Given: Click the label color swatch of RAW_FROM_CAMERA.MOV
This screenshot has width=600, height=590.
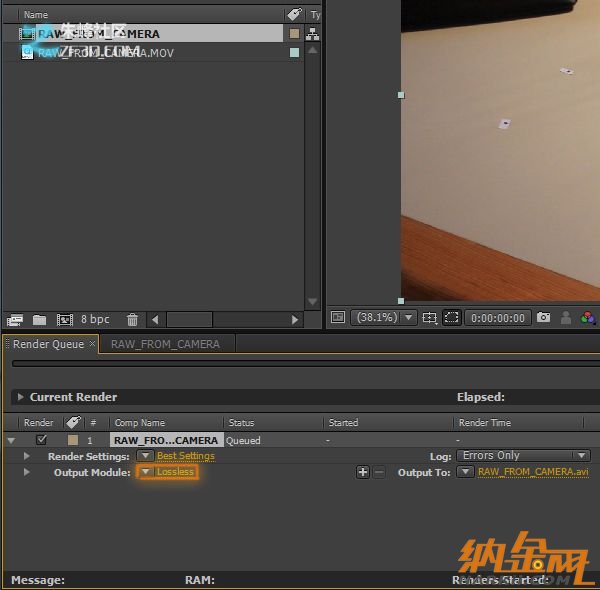Looking at the screenshot, I should click(294, 52).
